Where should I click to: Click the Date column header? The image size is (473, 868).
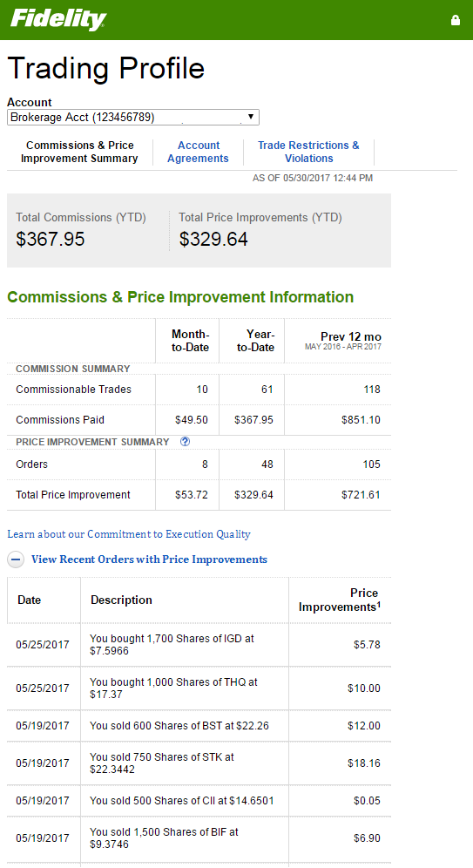click(x=30, y=600)
